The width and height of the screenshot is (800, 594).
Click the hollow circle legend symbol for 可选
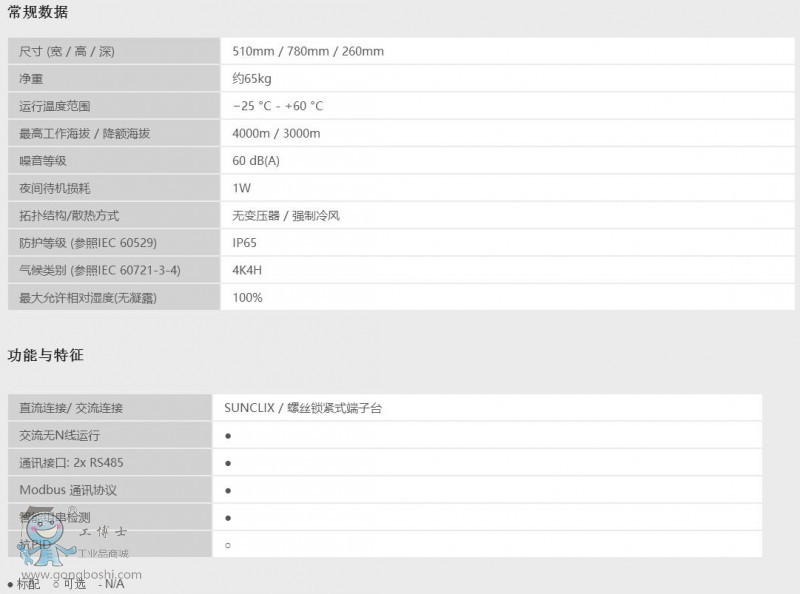tap(56, 584)
